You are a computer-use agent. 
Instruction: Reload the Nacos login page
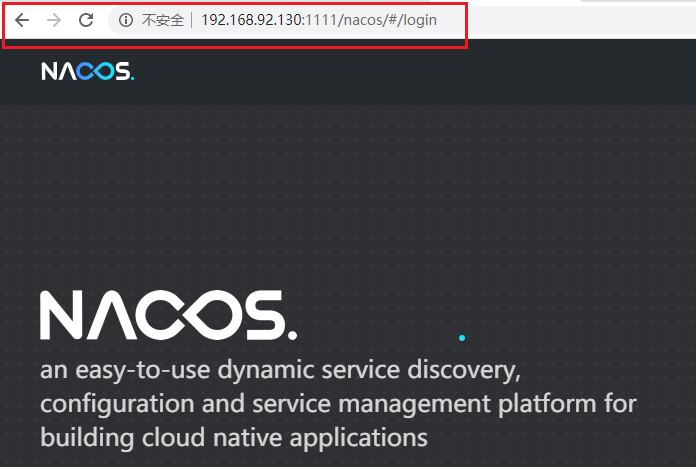(86, 20)
